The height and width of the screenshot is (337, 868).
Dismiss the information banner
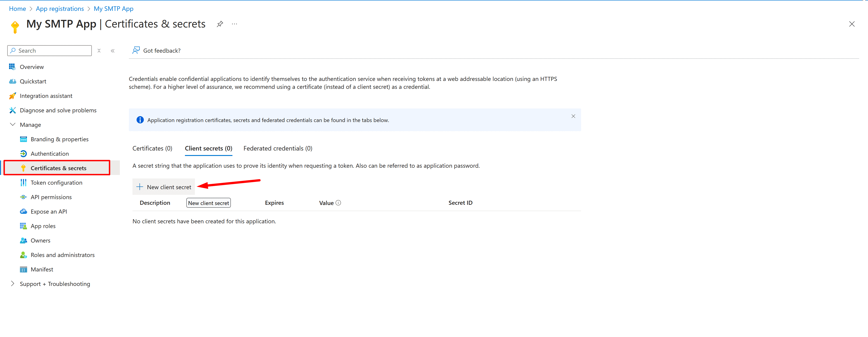[573, 116]
